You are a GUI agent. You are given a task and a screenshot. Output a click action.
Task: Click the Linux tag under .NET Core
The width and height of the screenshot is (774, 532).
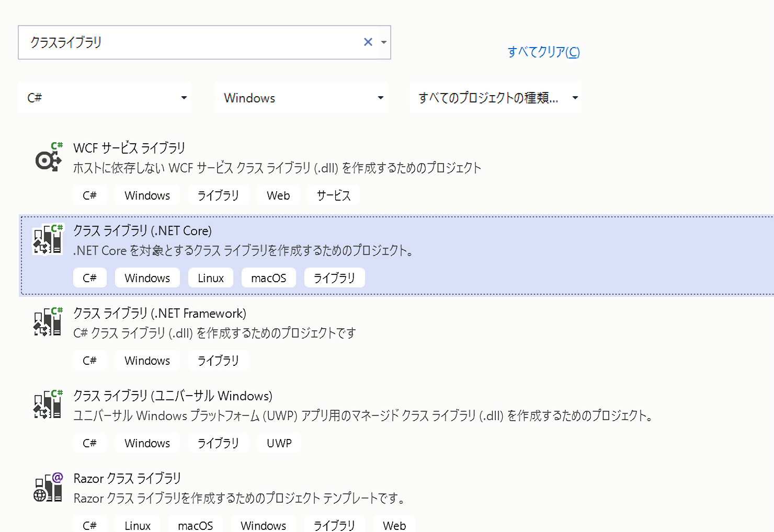[x=211, y=278]
